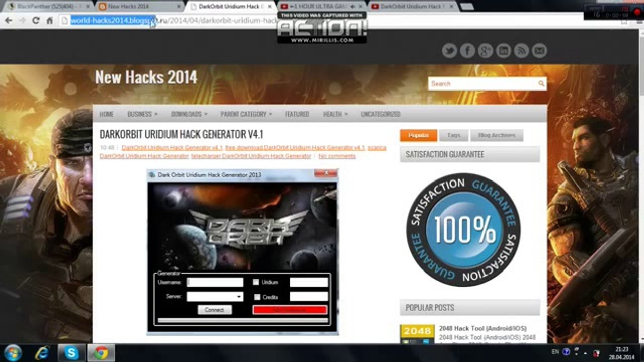Focus the Username input field
644x362 pixels.
pos(215,282)
